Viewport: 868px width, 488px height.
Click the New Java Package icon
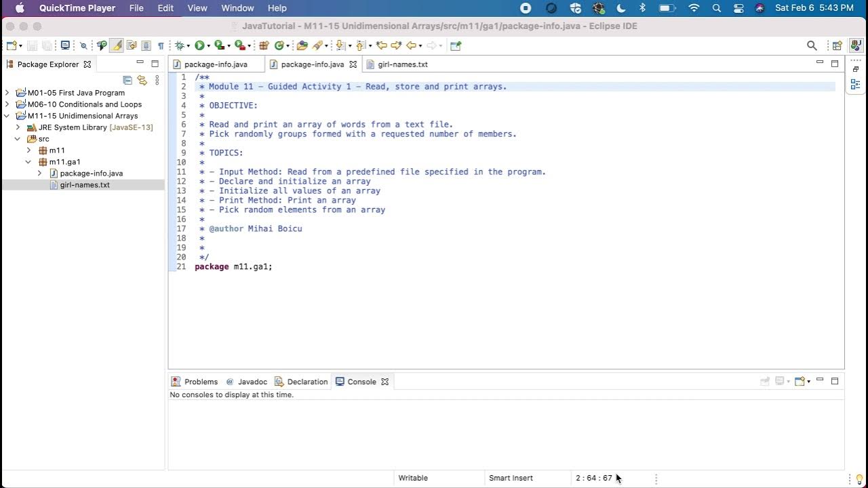pyautogui.click(x=264, y=45)
